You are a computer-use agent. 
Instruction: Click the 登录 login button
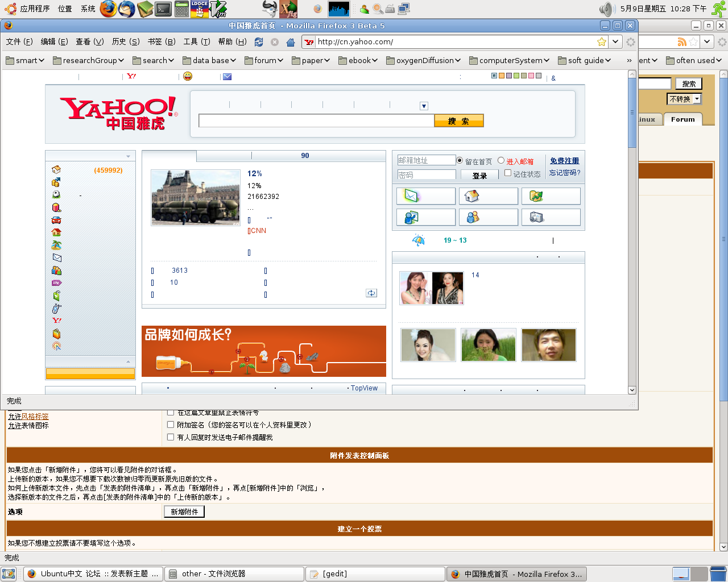tap(479, 176)
